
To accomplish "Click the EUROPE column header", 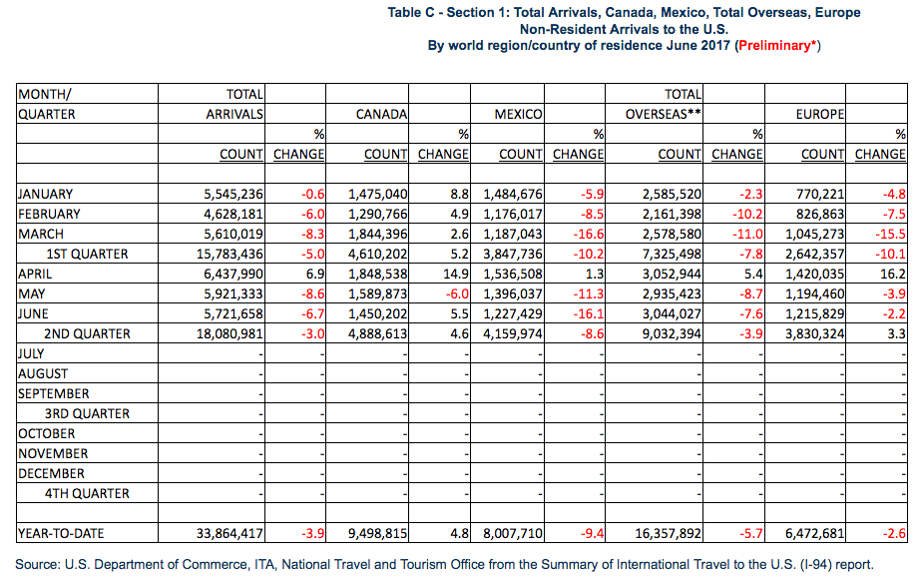I will (x=819, y=114).
